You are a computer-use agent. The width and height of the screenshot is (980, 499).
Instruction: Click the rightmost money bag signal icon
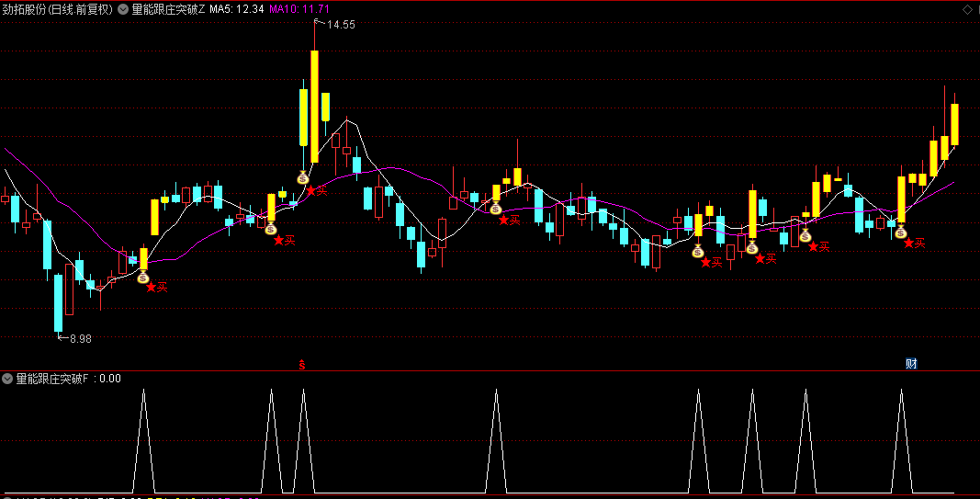point(901,232)
